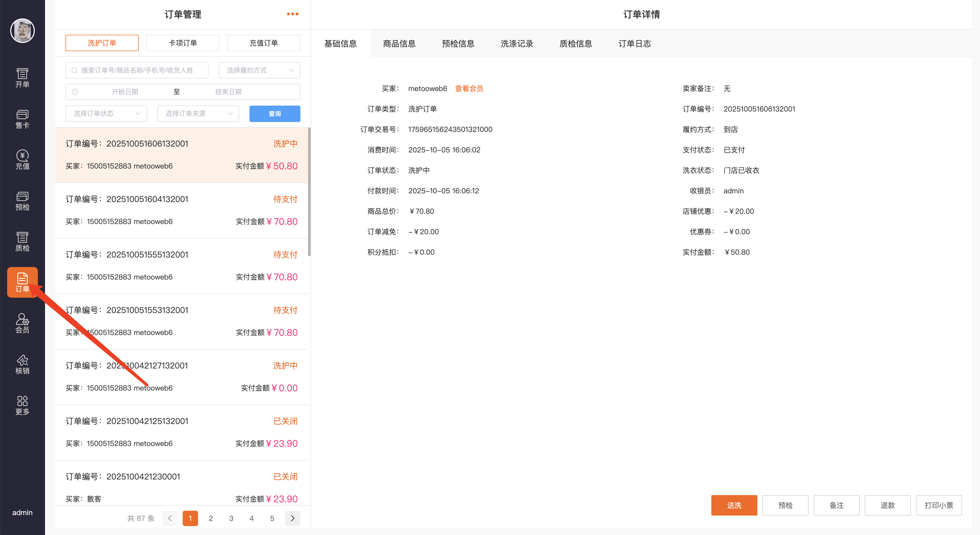980x535 pixels.
Task: Go to next page in pagination
Action: [292, 518]
